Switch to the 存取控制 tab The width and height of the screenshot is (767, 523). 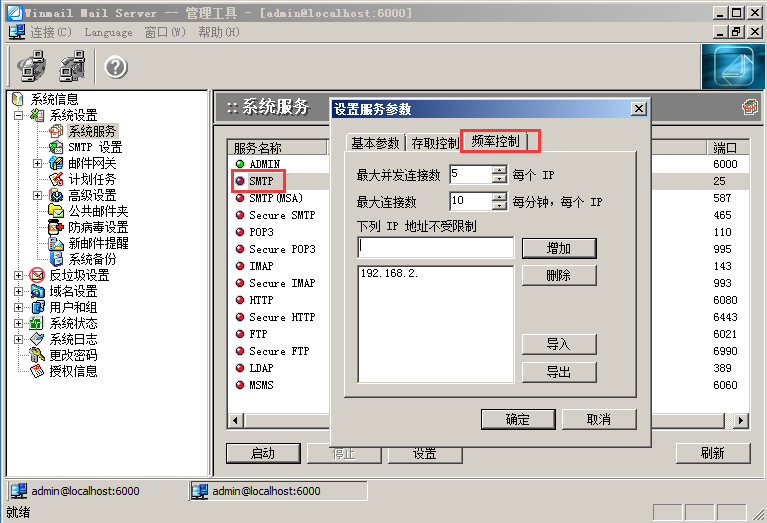435,143
